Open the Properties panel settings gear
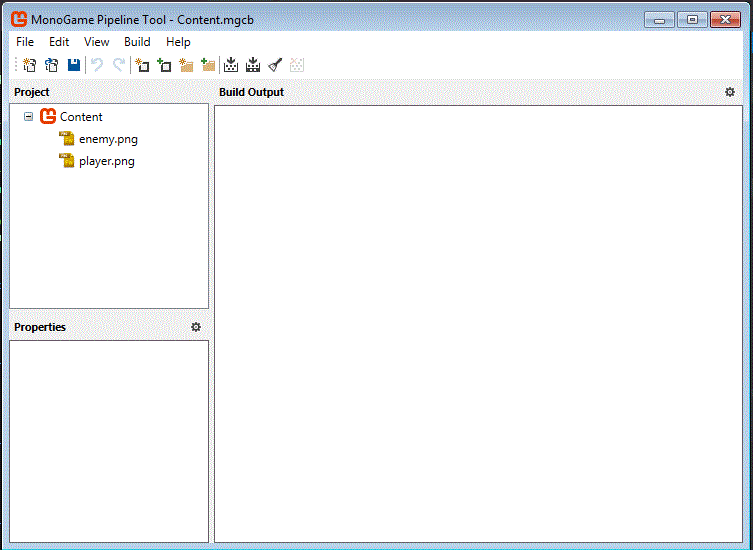This screenshot has height=550, width=753. (196, 327)
